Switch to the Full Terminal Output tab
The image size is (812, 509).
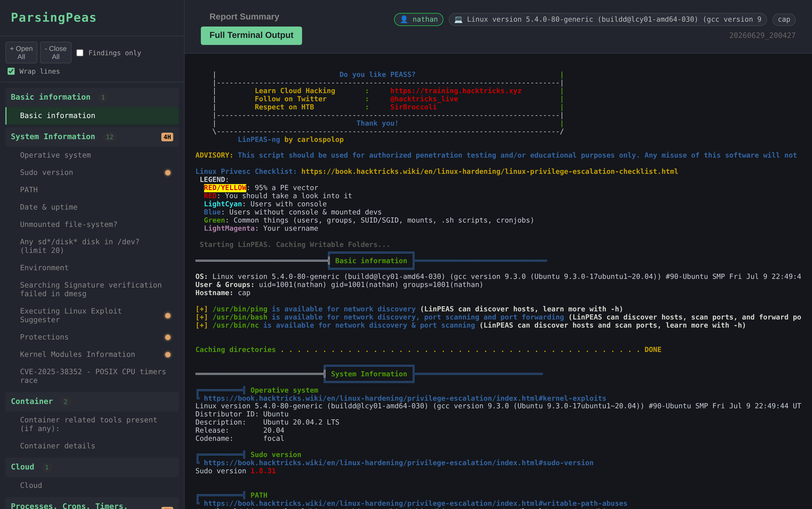[251, 35]
